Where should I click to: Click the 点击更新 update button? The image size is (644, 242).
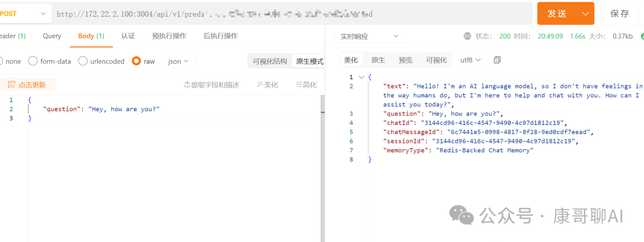pos(27,85)
